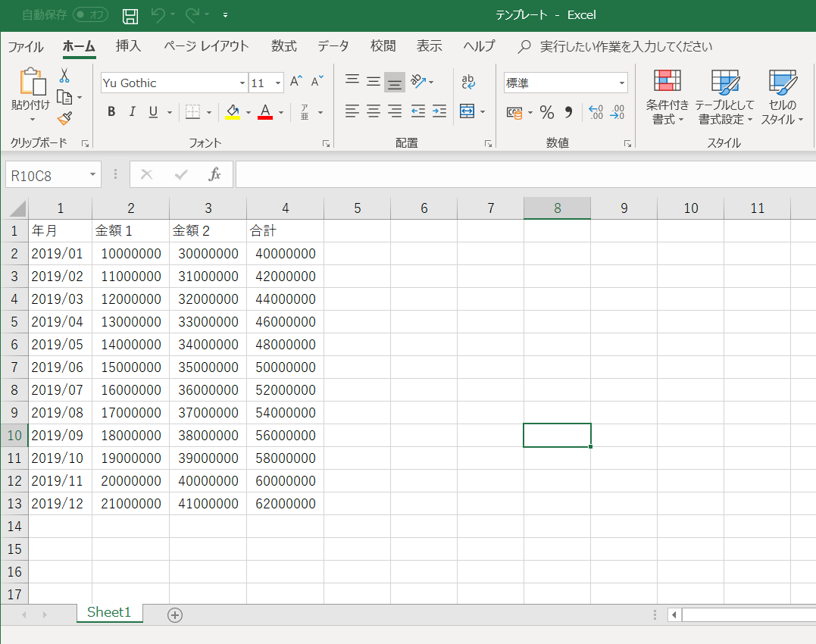The width and height of the screenshot is (816, 644).
Task: Increase indent icon
Action: click(x=439, y=111)
